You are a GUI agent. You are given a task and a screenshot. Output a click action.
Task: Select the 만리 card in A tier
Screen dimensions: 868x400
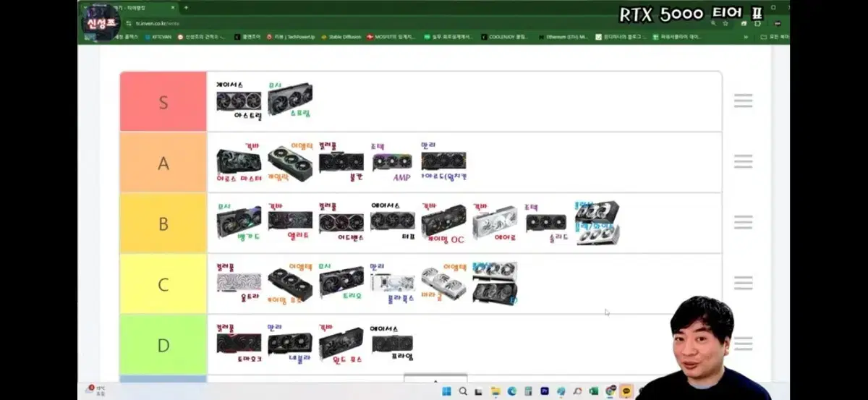[x=444, y=161]
